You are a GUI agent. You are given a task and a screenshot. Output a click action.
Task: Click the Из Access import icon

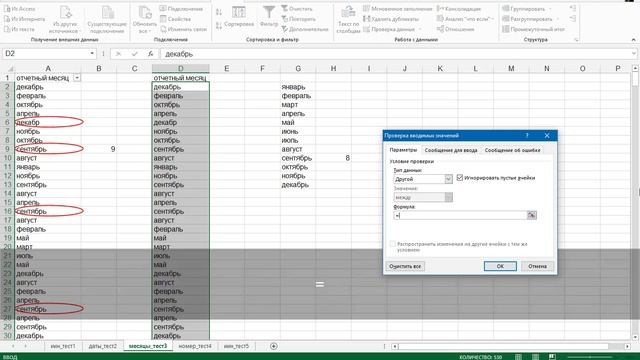pos(7,9)
